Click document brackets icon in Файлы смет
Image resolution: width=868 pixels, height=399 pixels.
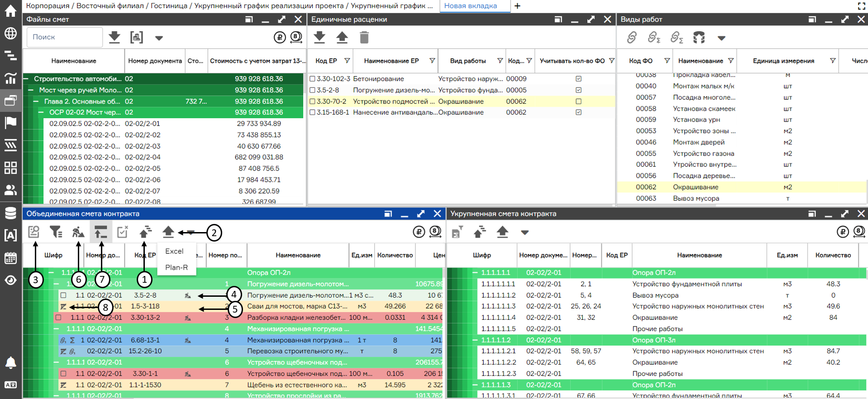tap(137, 37)
